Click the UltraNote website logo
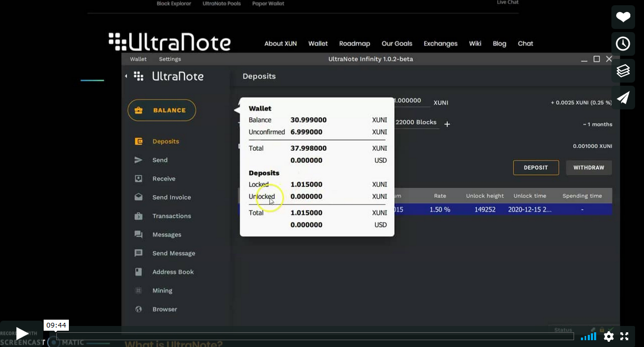The width and height of the screenshot is (644, 347). click(170, 42)
